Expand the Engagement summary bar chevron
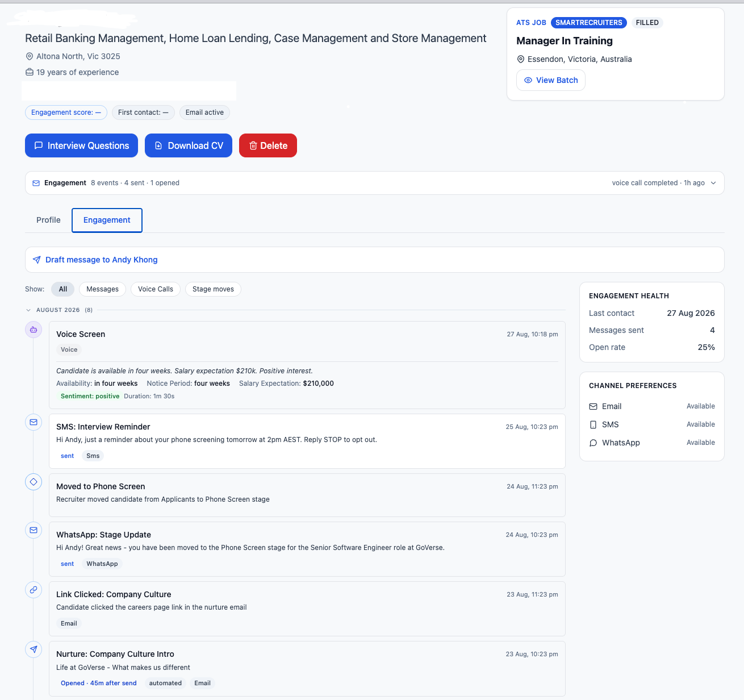This screenshot has height=700, width=744. point(713,183)
